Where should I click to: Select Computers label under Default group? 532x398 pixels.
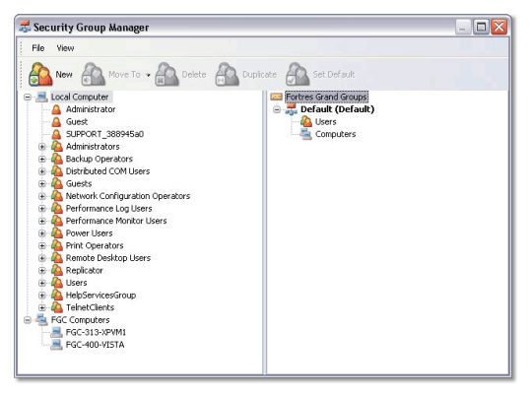pos(336,134)
